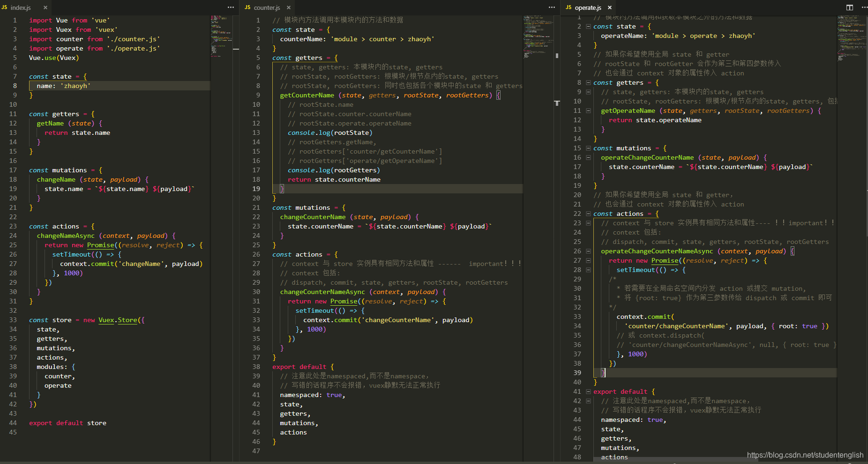The height and width of the screenshot is (464, 868).
Task: Click changeCounterNameAsync in counter.js
Action: point(322,292)
